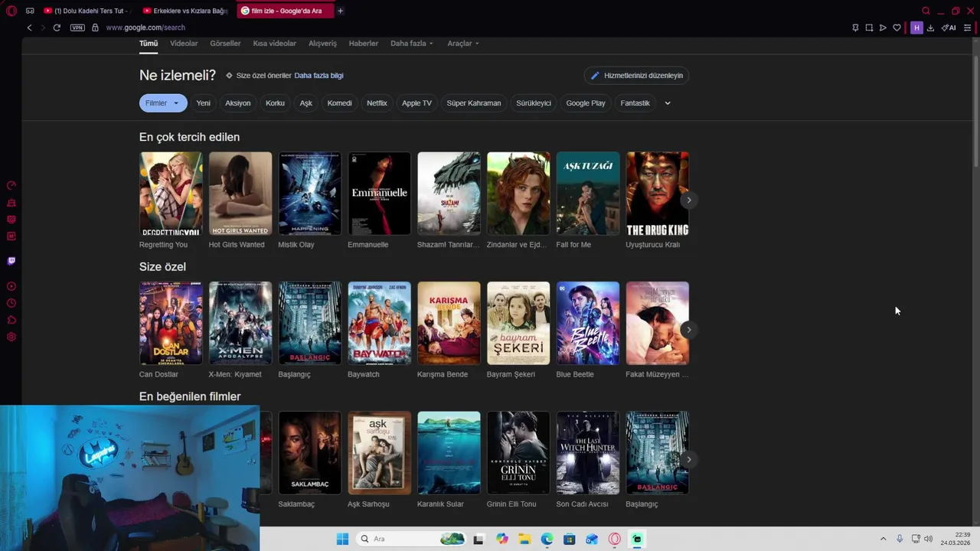
Task: Open Microsoft Store from the taskbar
Action: (x=569, y=539)
